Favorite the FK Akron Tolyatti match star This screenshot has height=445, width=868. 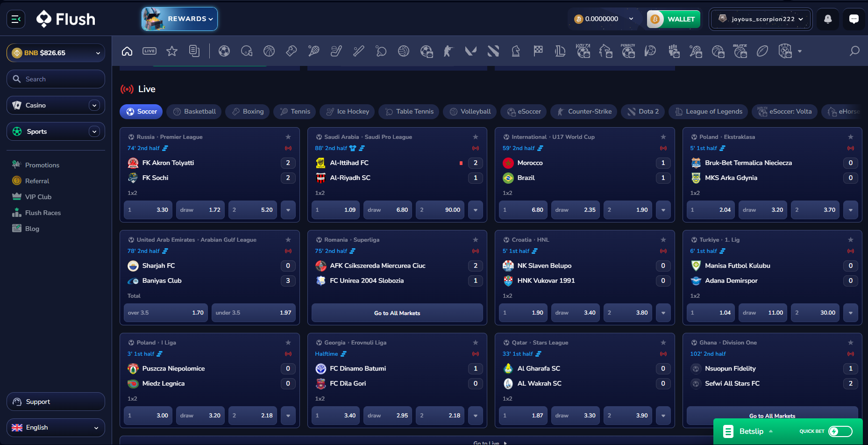tap(288, 136)
